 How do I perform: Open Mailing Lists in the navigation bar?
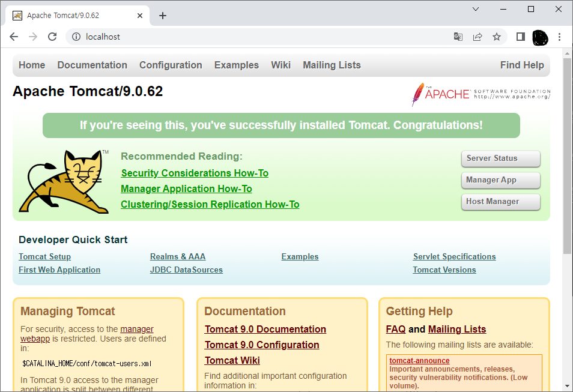pos(332,65)
